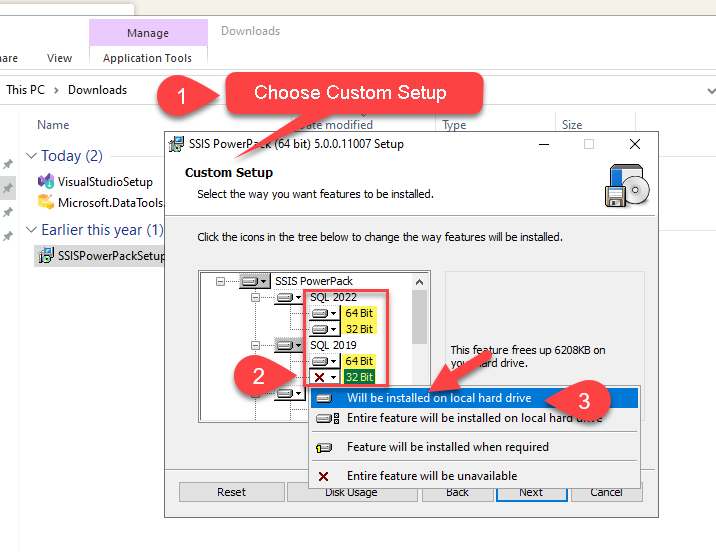The width and height of the screenshot is (716, 552).
Task: Click Downloads in the address path
Action: 97,90
